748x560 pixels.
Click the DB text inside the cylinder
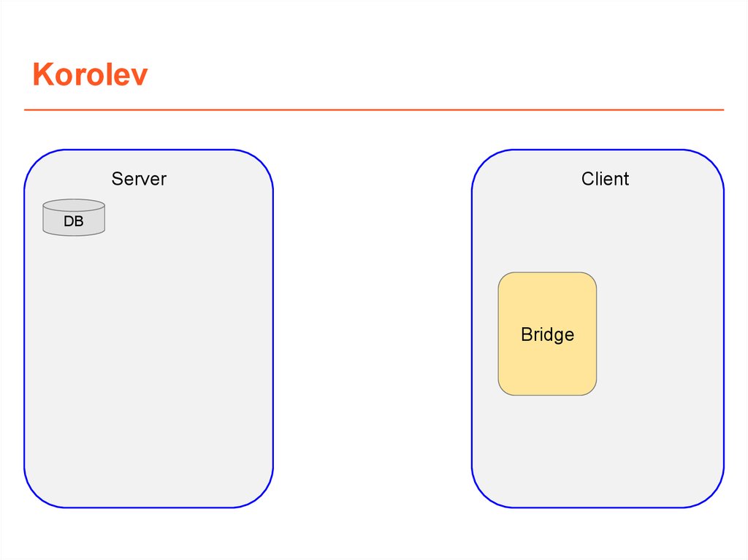coord(73,222)
